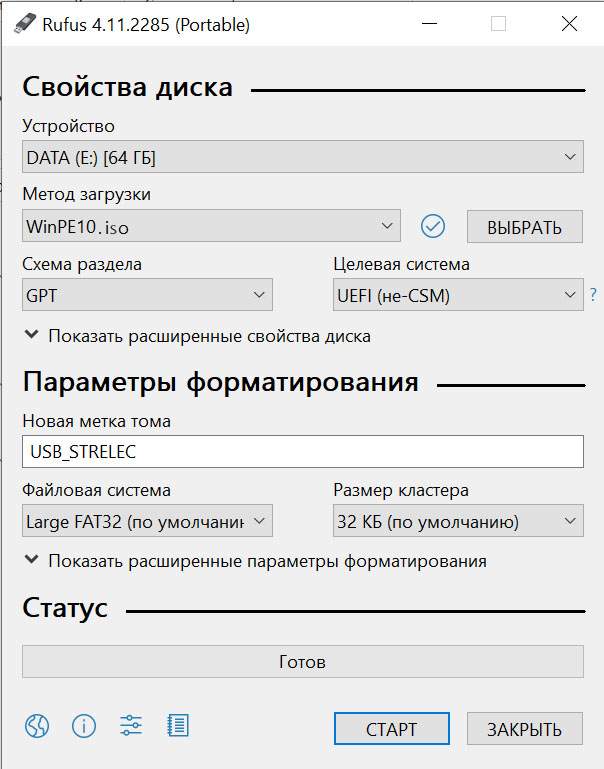The width and height of the screenshot is (604, 769).
Task: Click the Готов status progress bar
Action: [302, 662]
